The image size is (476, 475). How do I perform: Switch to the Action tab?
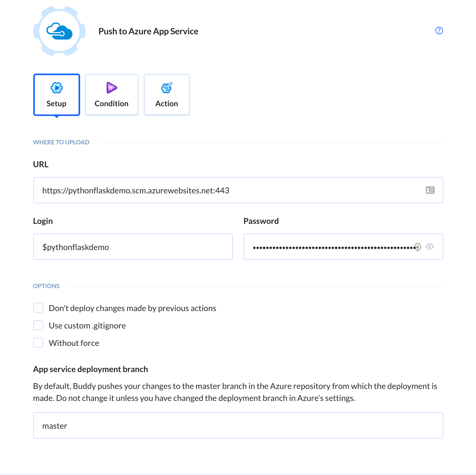click(167, 95)
